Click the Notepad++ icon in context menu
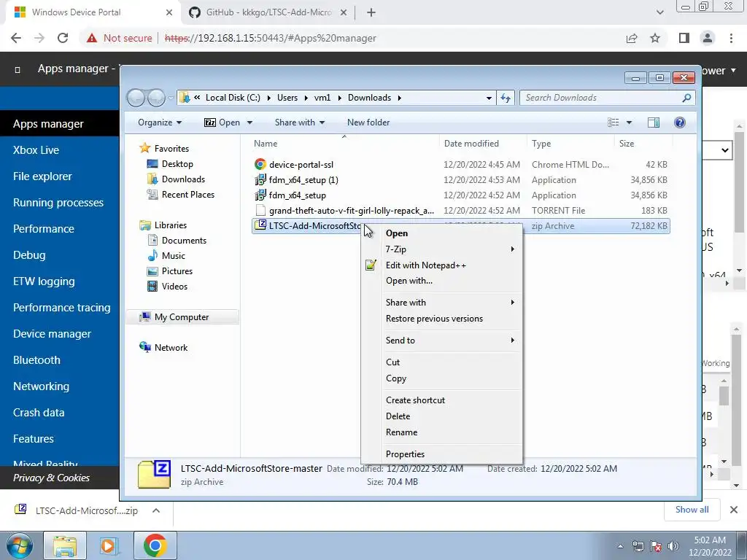The height and width of the screenshot is (560, 747). (371, 265)
